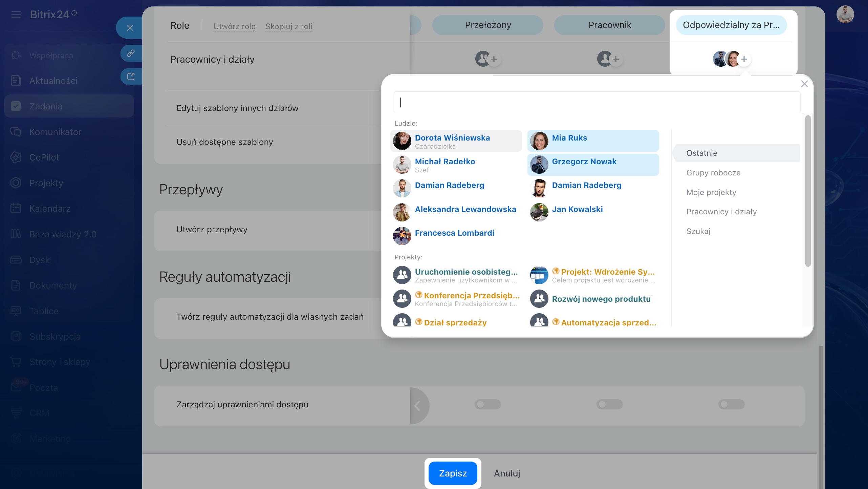
Task: Copy link using the chain icon button
Action: click(x=131, y=53)
